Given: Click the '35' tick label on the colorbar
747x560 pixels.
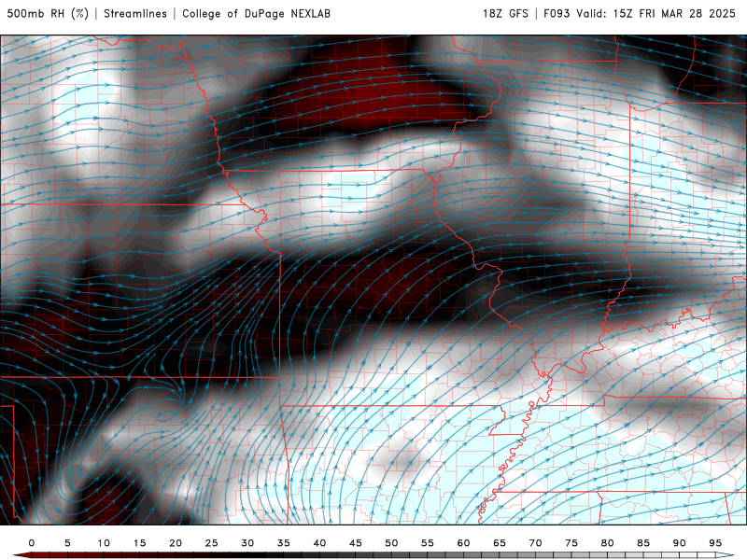Looking at the screenshot, I should [284, 543].
